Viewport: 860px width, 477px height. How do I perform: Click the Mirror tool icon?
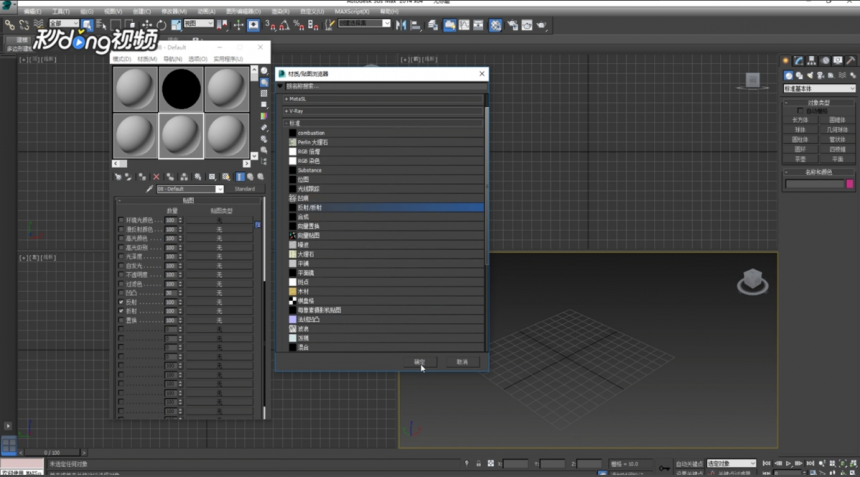tap(401, 25)
